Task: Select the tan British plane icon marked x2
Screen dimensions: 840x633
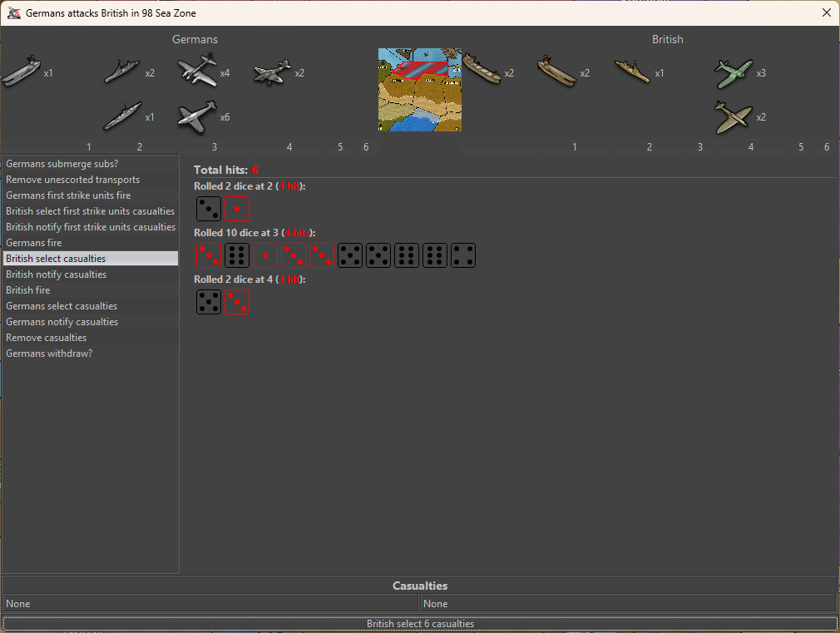Action: tap(734, 117)
